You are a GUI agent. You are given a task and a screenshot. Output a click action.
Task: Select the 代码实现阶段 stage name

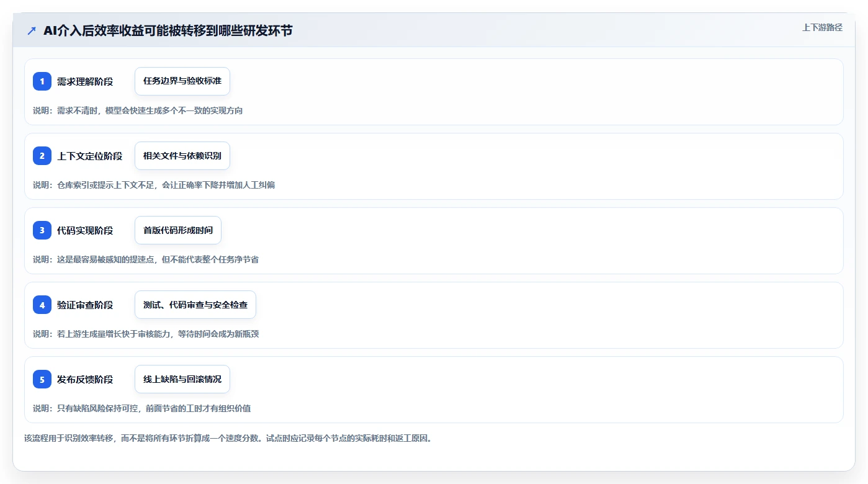[x=85, y=230]
